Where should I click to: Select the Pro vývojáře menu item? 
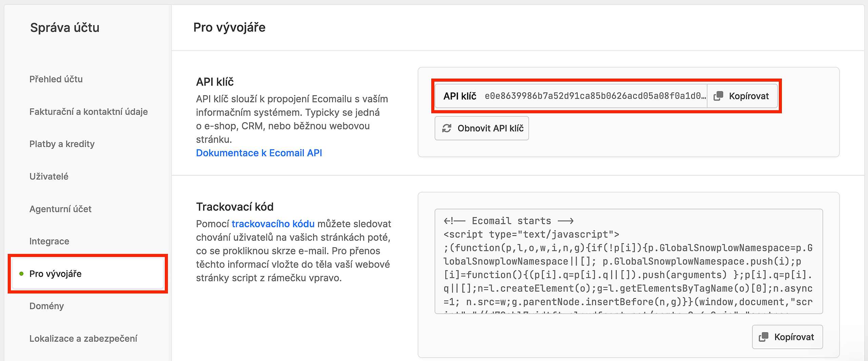pyautogui.click(x=56, y=274)
